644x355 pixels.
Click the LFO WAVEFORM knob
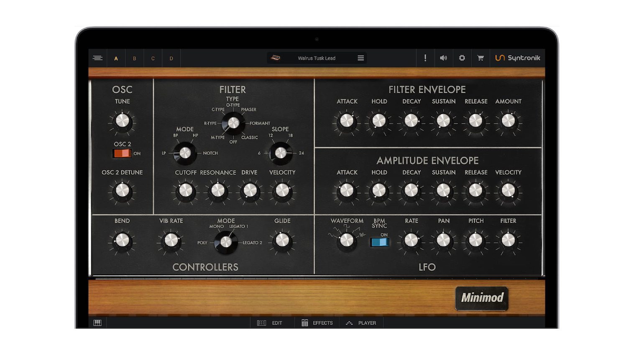tap(347, 240)
